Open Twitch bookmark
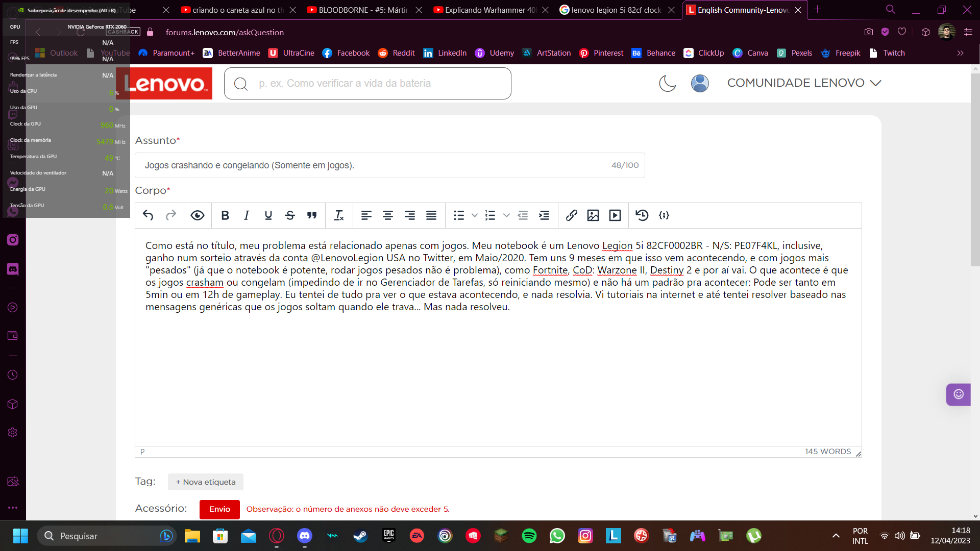 click(x=887, y=53)
